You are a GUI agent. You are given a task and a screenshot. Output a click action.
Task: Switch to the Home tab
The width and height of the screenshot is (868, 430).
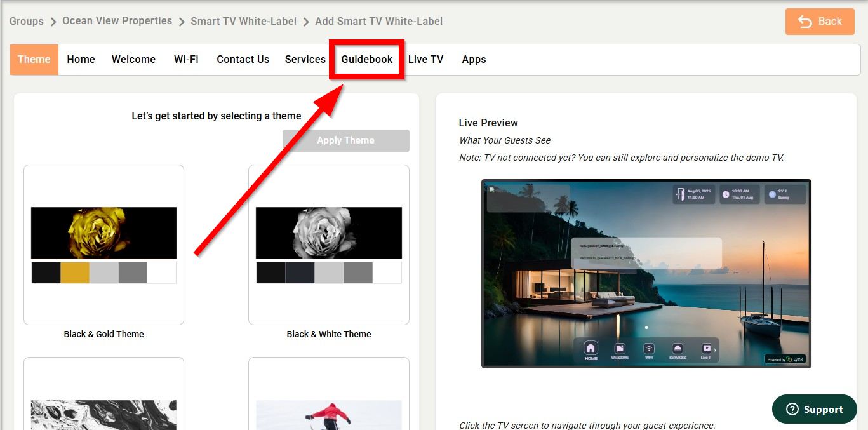point(81,60)
